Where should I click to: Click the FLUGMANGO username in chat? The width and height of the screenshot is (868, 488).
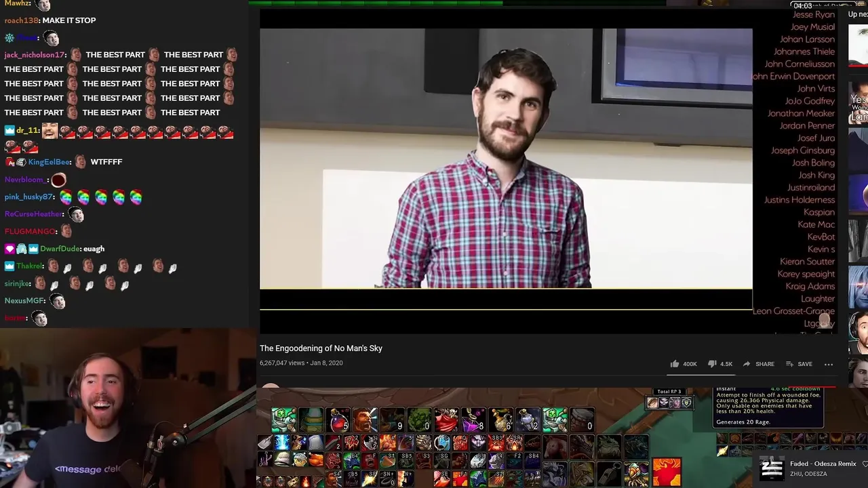(30, 232)
